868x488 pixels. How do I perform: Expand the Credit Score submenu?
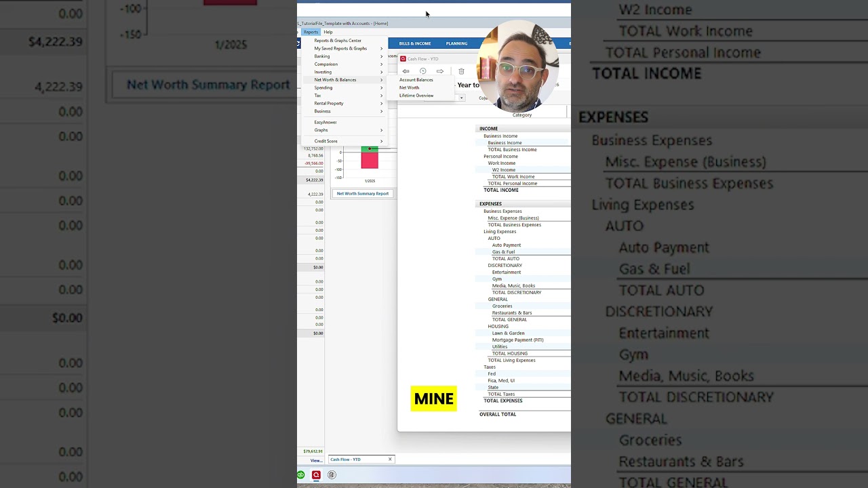344,141
